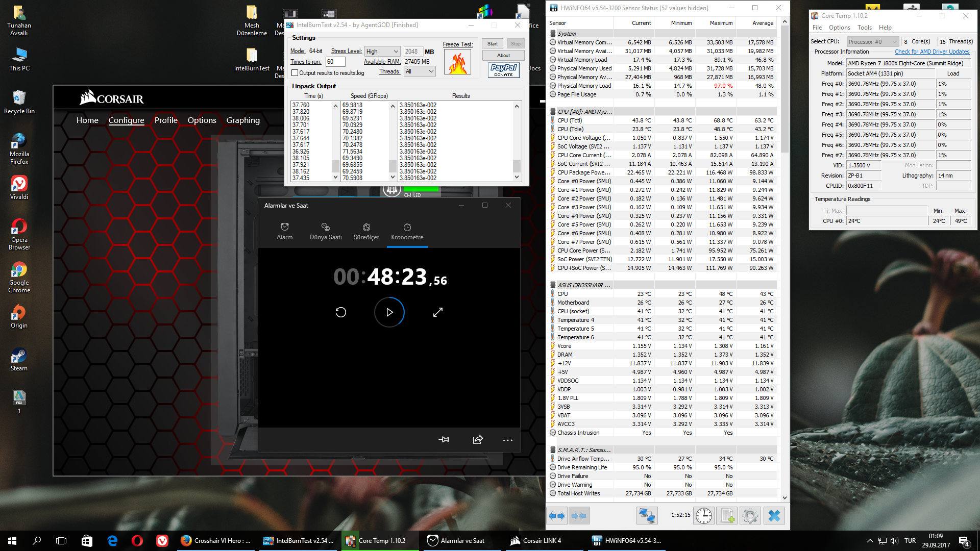Open This PC desktop icon
980x551 pixels.
click(19, 59)
